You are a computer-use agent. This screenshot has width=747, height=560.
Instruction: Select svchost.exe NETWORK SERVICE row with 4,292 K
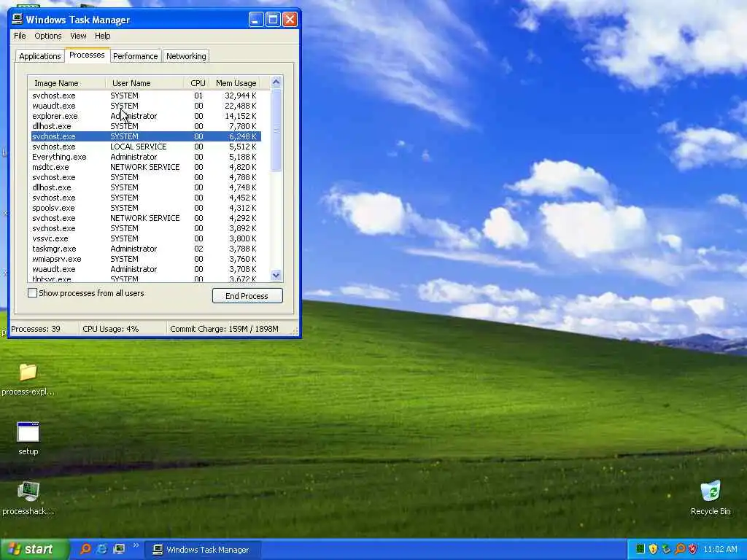(x=146, y=218)
